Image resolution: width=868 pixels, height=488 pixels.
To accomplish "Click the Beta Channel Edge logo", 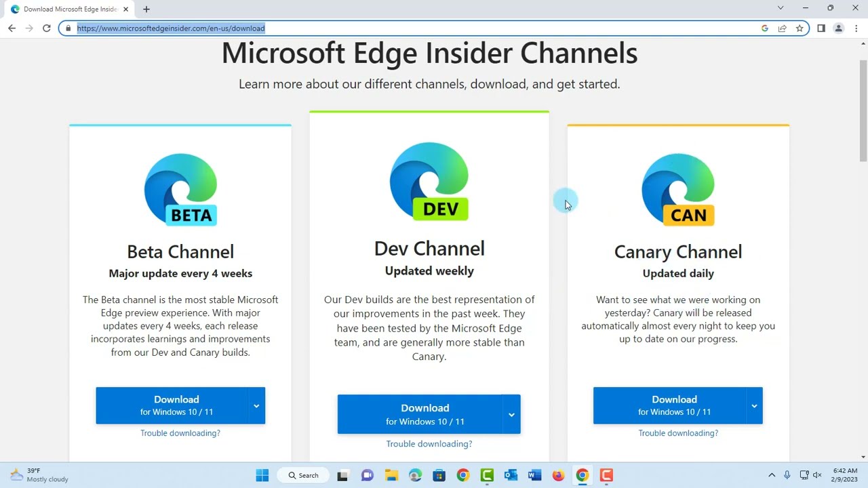I will [180, 190].
